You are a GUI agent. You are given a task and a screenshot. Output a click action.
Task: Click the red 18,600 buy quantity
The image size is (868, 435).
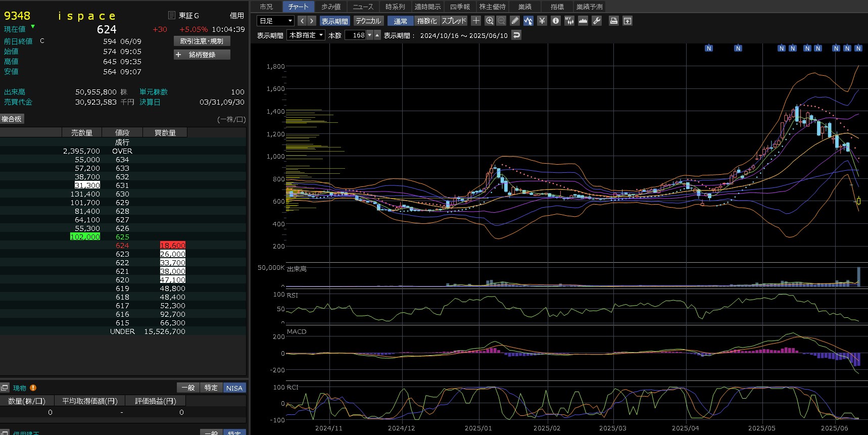173,245
